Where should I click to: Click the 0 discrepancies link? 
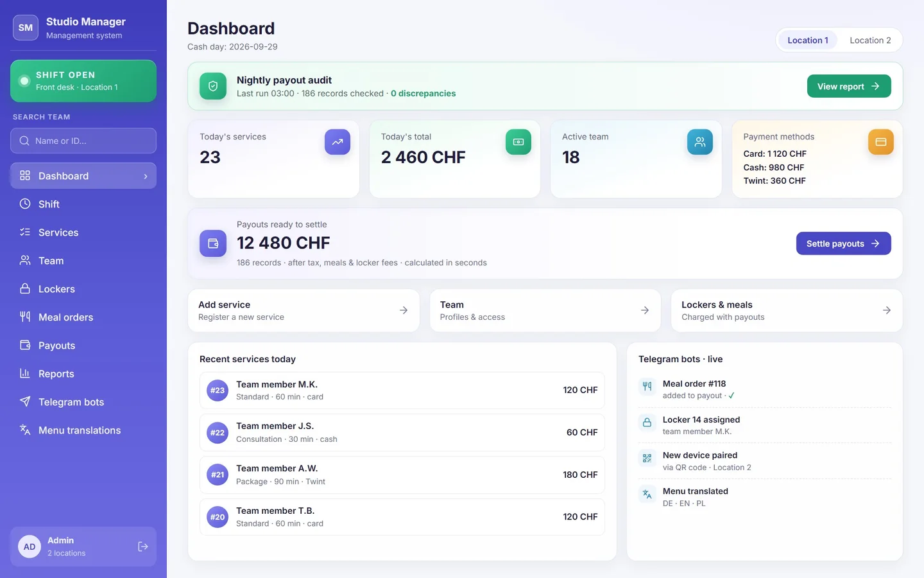424,94
